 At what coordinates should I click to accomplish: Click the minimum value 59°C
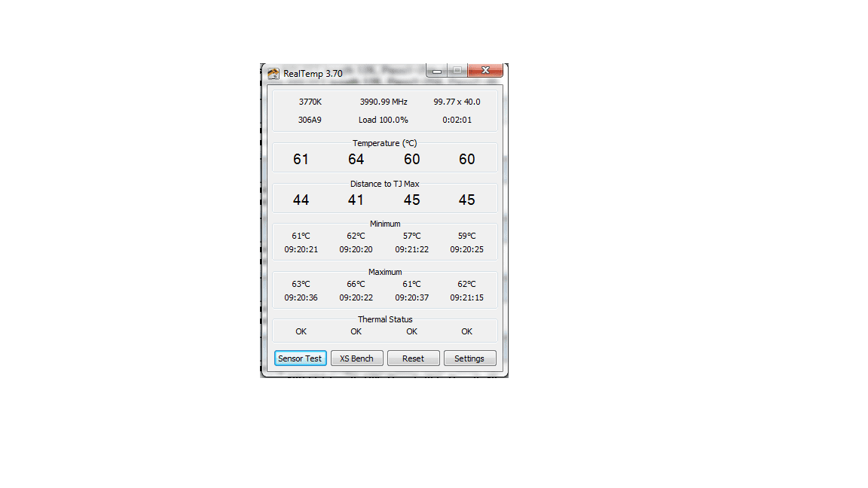pyautogui.click(x=466, y=236)
